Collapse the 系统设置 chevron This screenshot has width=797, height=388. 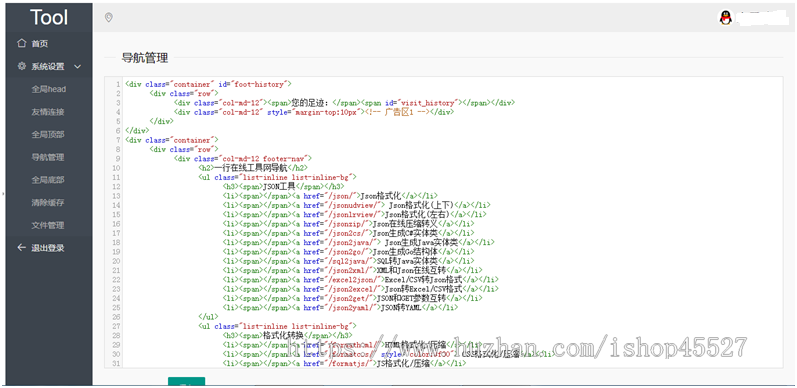pyautogui.click(x=77, y=67)
